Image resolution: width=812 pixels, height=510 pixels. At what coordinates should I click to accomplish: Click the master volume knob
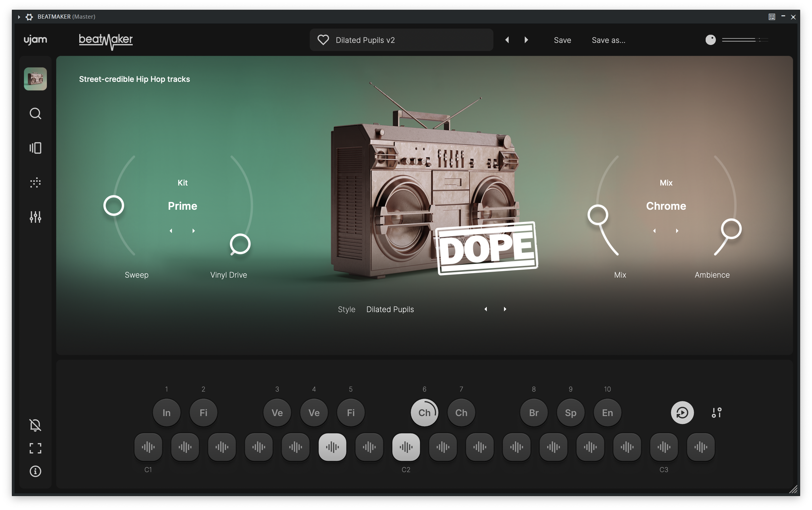point(710,40)
